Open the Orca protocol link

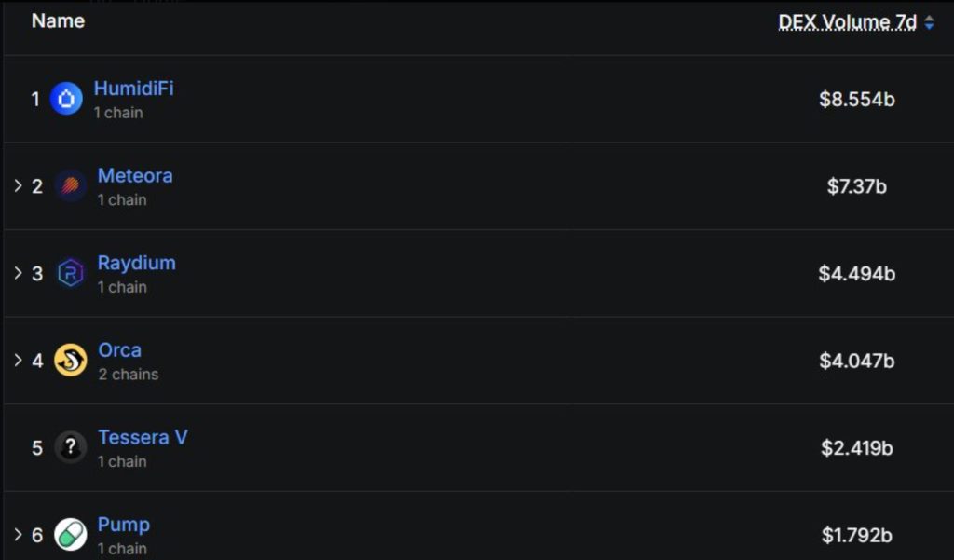point(120,350)
